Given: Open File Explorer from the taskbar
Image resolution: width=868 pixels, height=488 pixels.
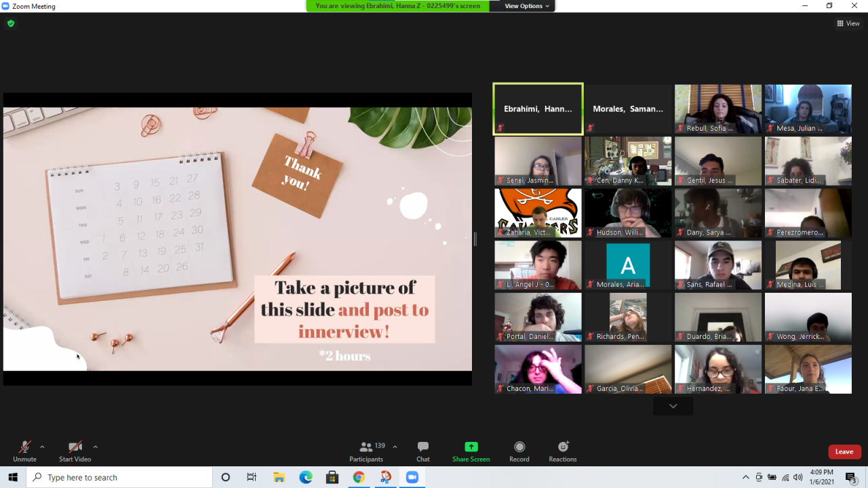Looking at the screenshot, I should point(279,477).
